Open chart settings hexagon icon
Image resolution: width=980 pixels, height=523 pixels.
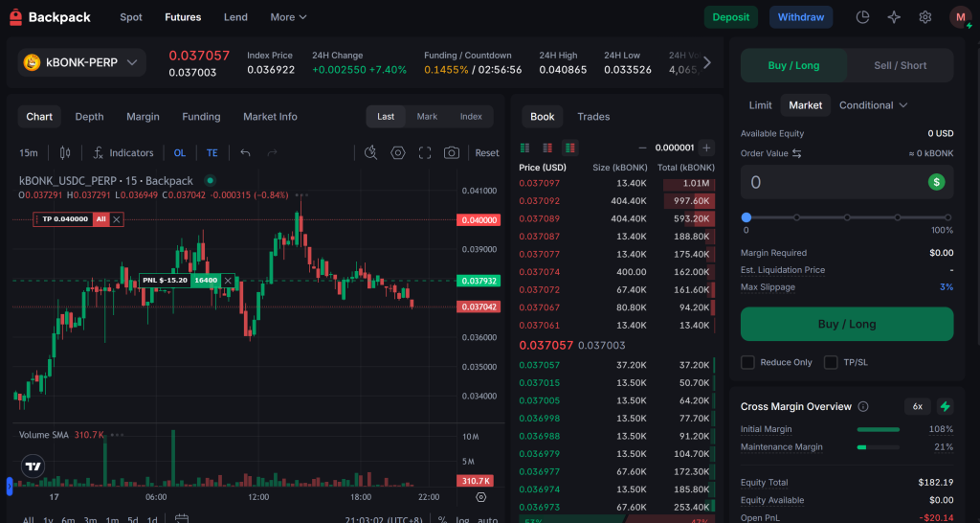coord(398,152)
